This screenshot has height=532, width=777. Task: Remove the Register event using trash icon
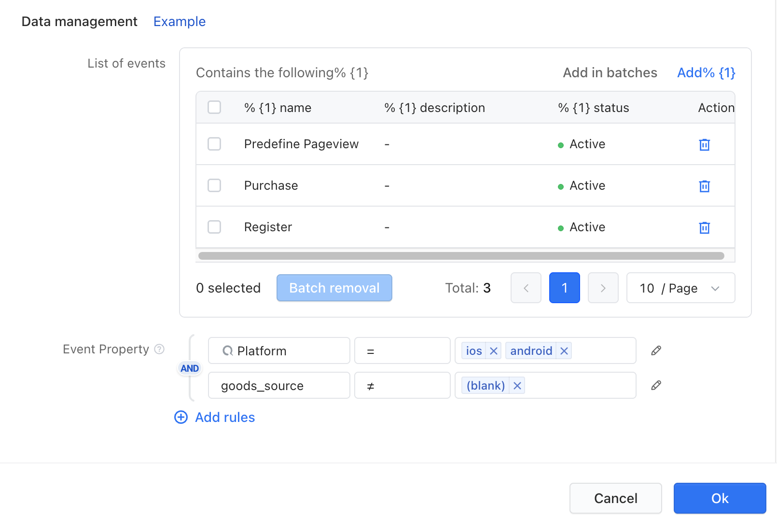[704, 227]
